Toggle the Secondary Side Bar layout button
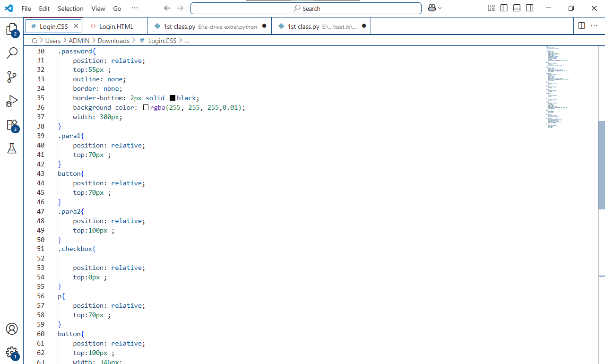Viewport: 605px width, 364px height. pos(530,8)
